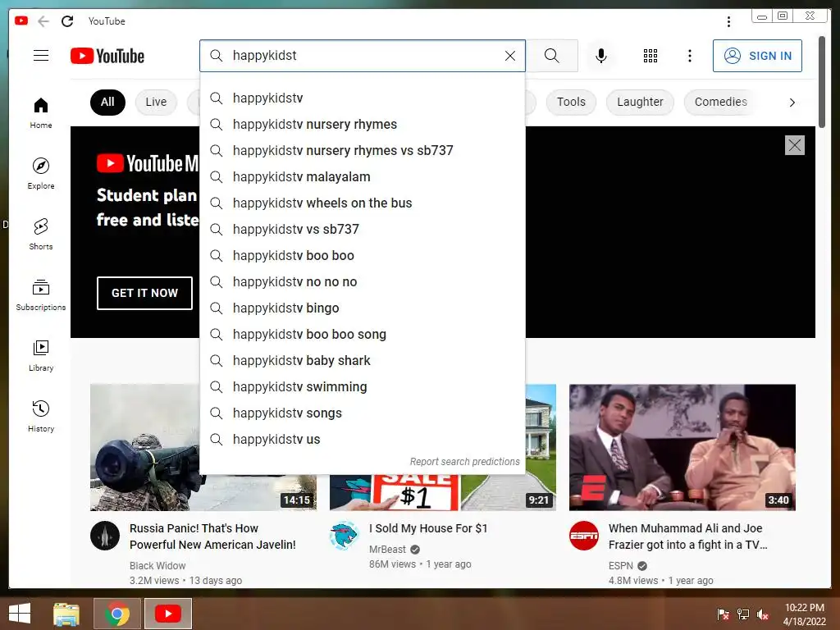Image resolution: width=840 pixels, height=630 pixels.
Task: Choose happykidstv us suggestion
Action: pos(362,440)
